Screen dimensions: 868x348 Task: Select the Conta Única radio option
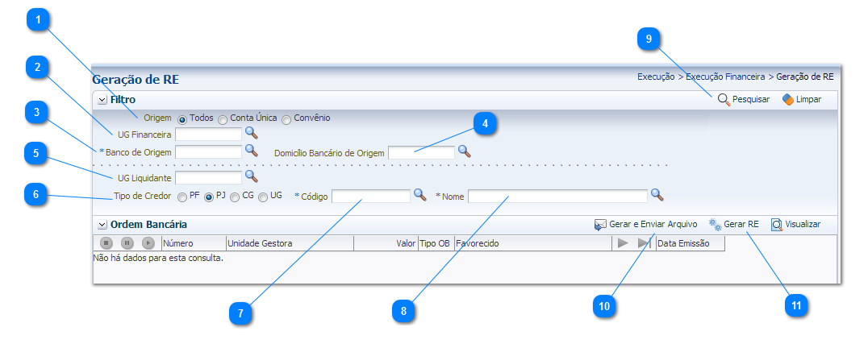tap(223, 119)
